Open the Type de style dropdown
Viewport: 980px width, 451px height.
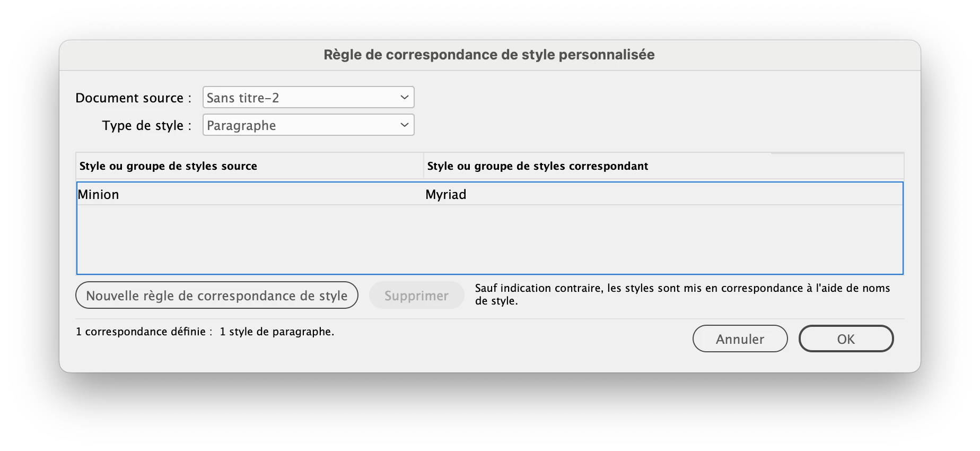[x=308, y=125]
